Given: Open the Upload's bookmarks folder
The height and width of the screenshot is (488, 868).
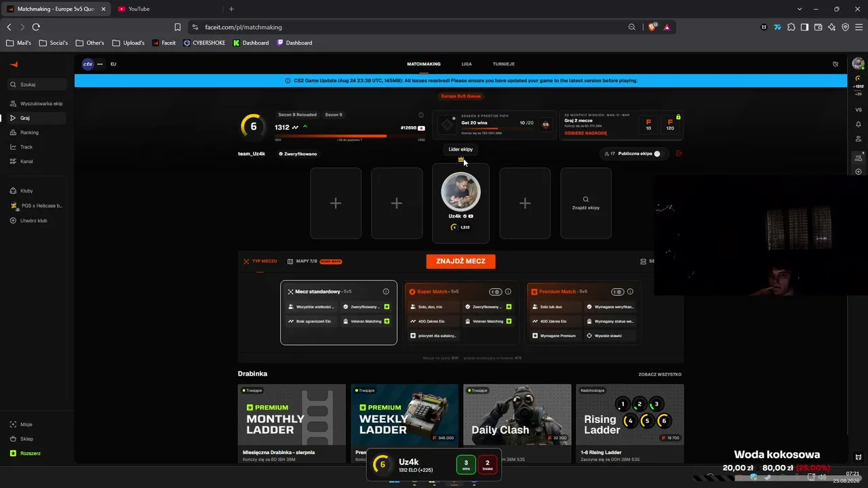Looking at the screenshot, I should point(128,43).
